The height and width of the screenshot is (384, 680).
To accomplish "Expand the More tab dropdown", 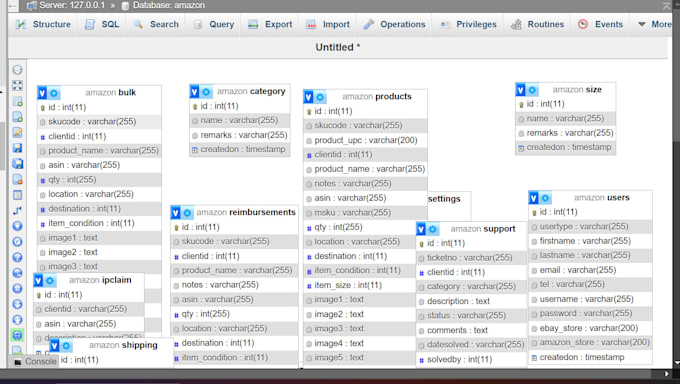I will coord(655,24).
